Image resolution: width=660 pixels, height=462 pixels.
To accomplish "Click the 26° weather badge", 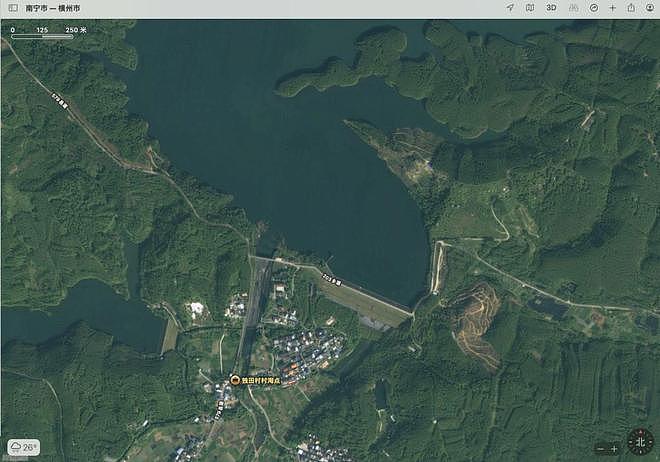I will pyautogui.click(x=24, y=447).
